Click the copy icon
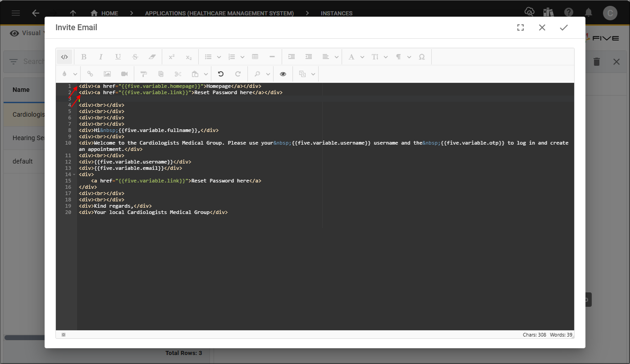This screenshot has width=630, height=364. click(x=161, y=74)
